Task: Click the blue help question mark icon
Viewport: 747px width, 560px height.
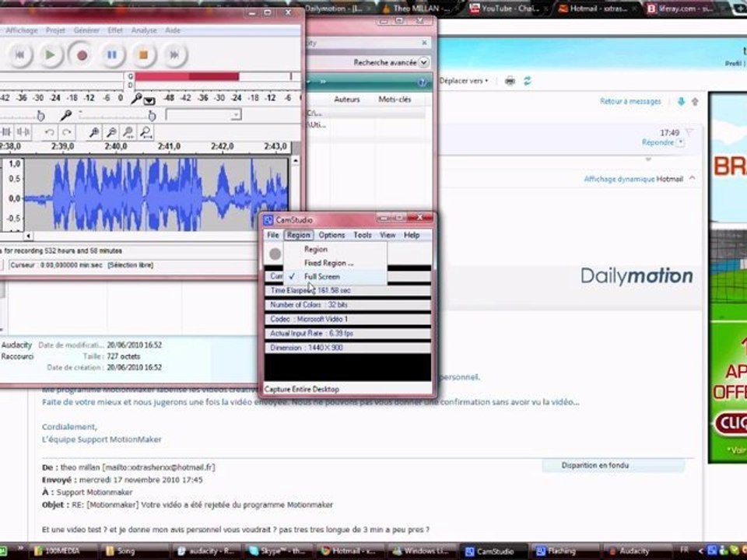Action: 422,82
